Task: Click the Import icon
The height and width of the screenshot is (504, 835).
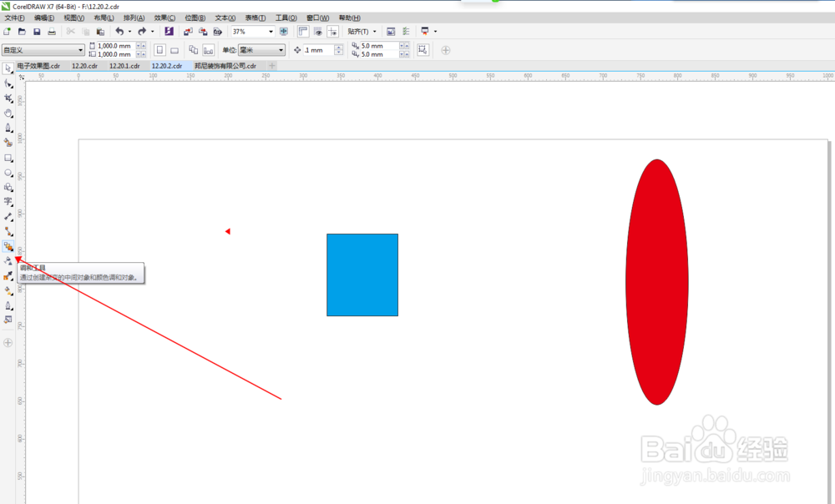Action: coord(188,32)
